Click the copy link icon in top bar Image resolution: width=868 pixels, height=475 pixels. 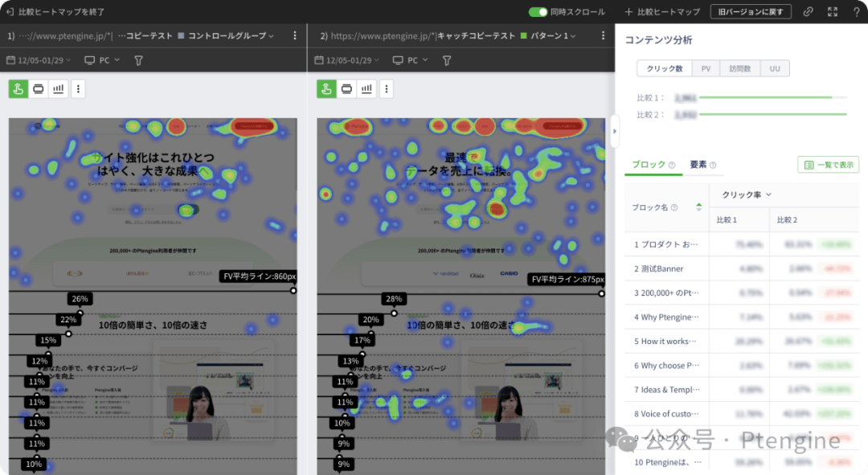(808, 12)
